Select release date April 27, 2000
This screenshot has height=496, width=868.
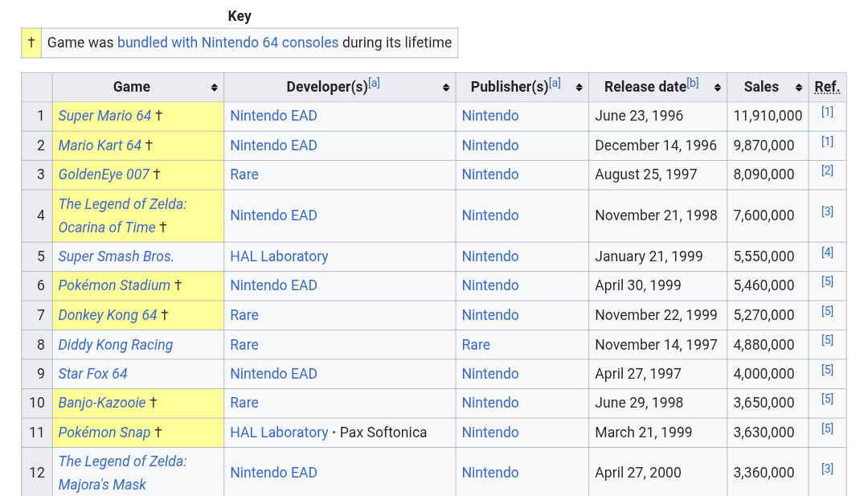pos(637,473)
